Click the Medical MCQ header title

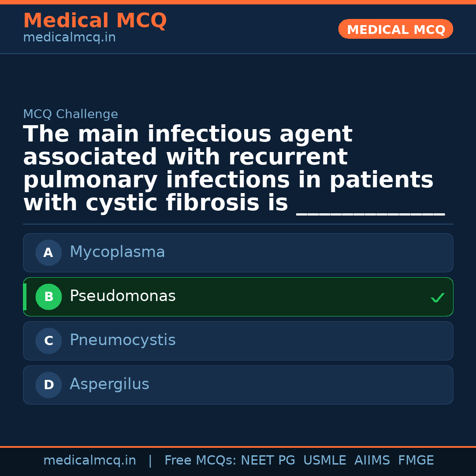tap(95, 21)
